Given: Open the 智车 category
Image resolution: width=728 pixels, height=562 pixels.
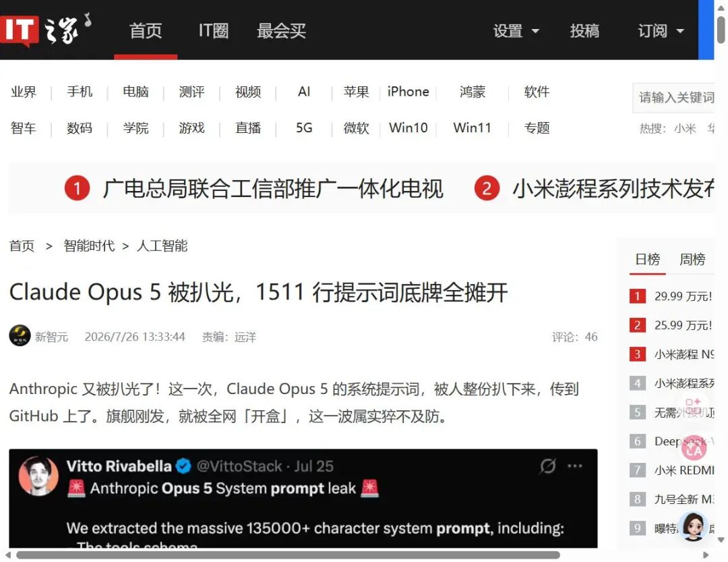Looking at the screenshot, I should coord(23,128).
